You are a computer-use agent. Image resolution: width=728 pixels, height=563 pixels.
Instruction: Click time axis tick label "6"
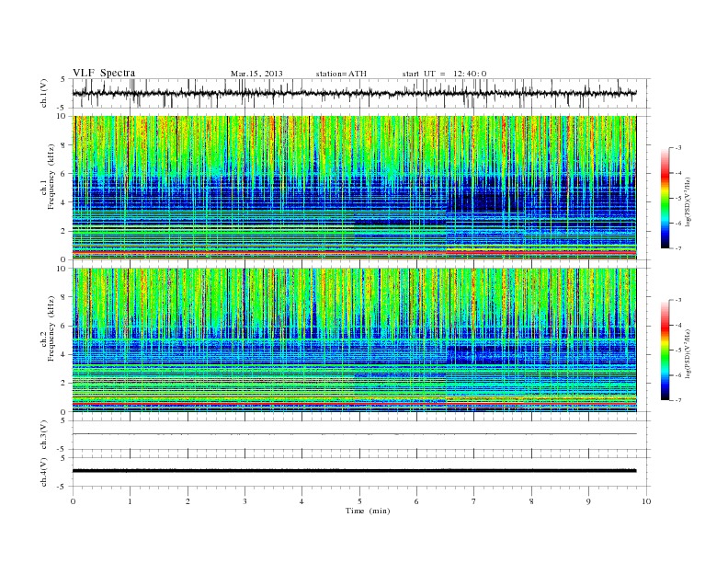click(x=416, y=501)
